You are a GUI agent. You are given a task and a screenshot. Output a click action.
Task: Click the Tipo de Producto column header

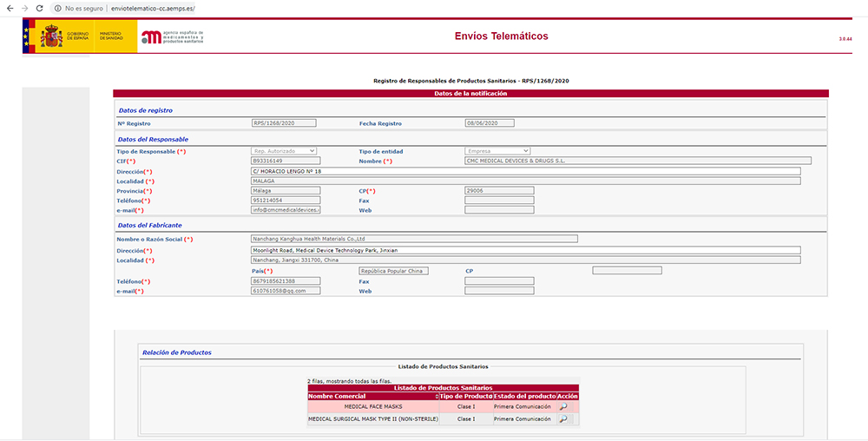point(465,397)
